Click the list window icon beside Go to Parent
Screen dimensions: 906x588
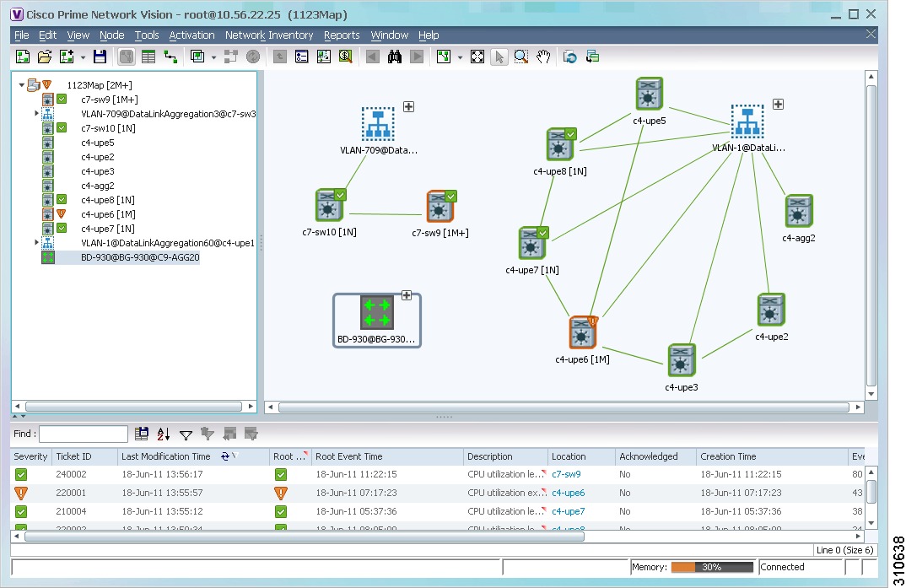(302, 57)
